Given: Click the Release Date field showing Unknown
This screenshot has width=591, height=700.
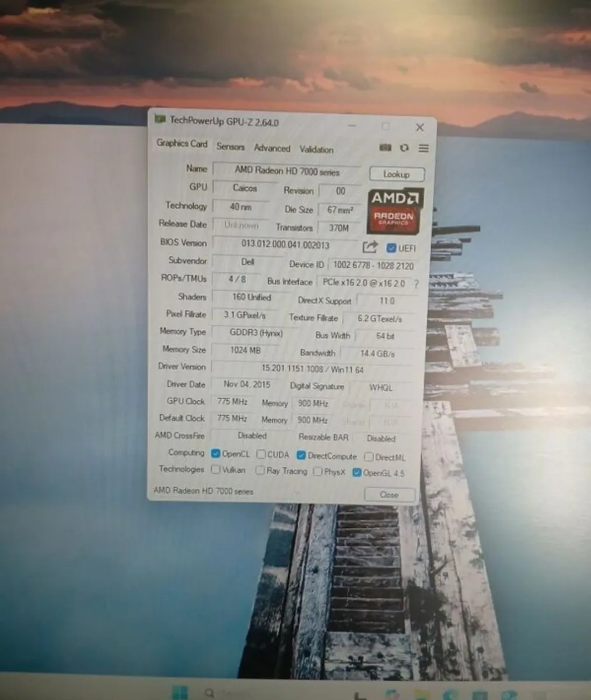Looking at the screenshot, I should (241, 225).
